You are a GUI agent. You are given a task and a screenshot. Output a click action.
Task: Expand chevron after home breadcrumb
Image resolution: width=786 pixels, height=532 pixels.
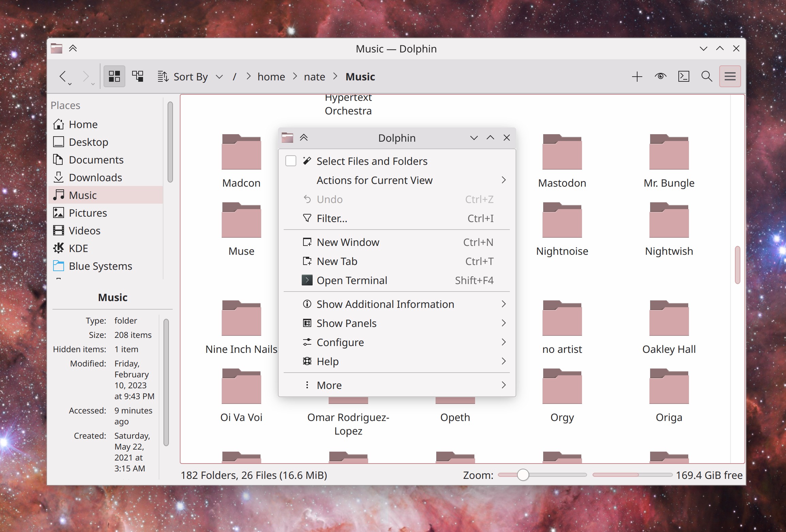pos(295,76)
